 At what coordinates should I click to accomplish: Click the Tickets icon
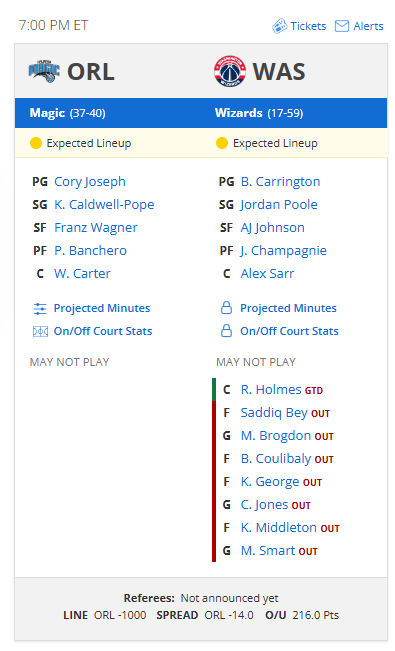point(280,26)
